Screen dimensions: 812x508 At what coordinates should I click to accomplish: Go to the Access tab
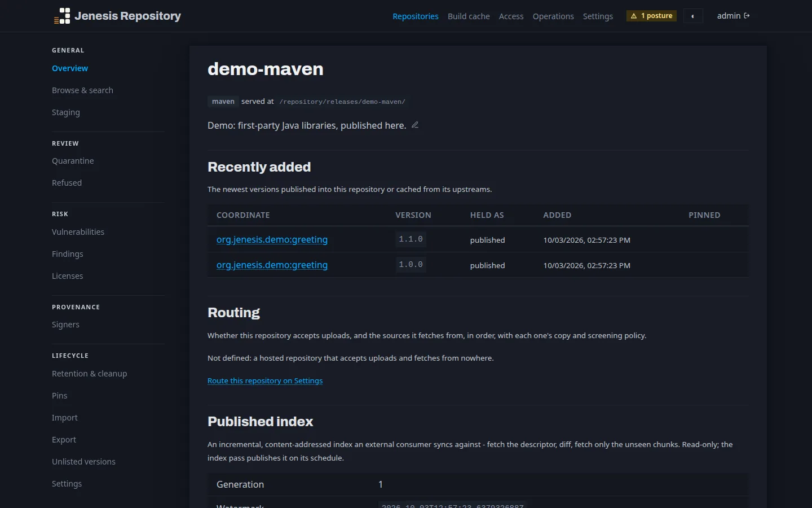511,16
